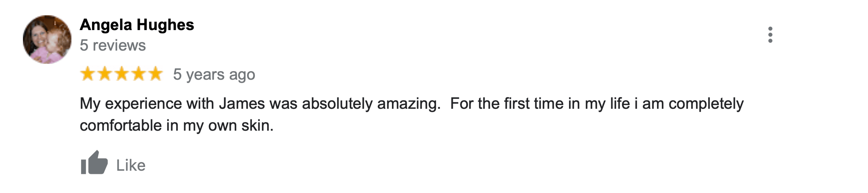Click the fourth gold rating star

click(139, 74)
